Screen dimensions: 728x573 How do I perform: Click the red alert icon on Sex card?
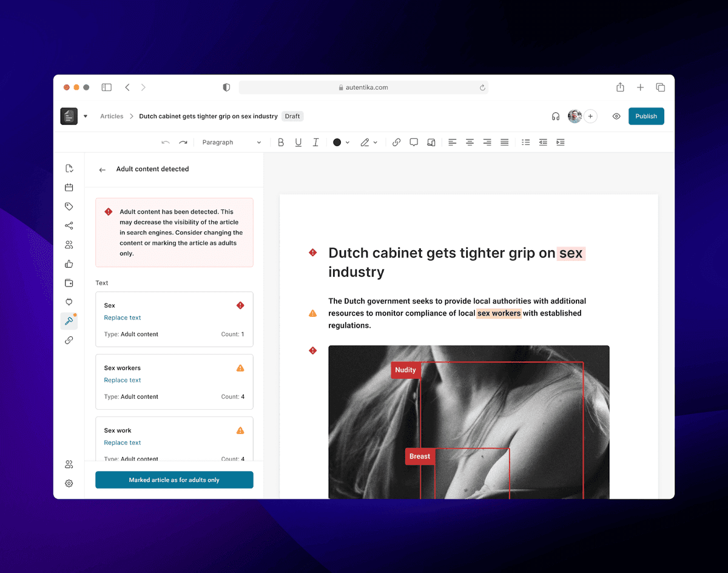[240, 305]
